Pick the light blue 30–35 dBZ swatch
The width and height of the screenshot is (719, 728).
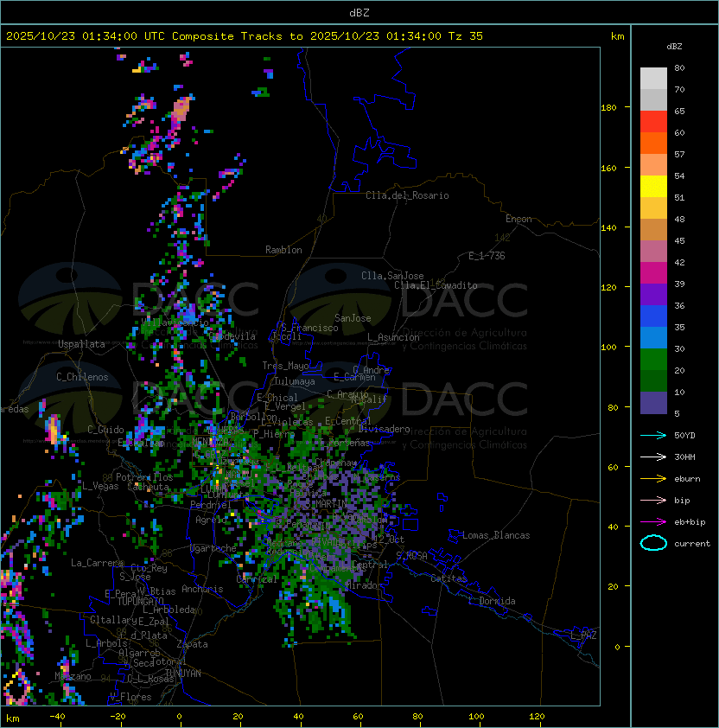coord(653,338)
